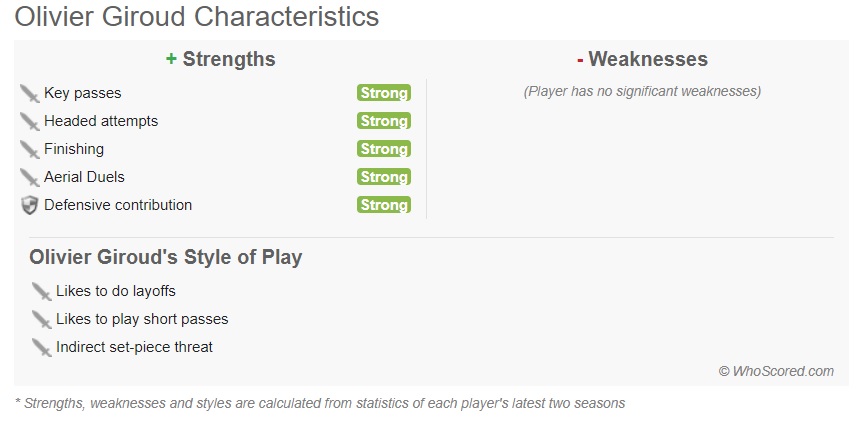Click the sword icon beside Indirect set-piece threat
Viewport: 859px width, 426px height.
(41, 347)
